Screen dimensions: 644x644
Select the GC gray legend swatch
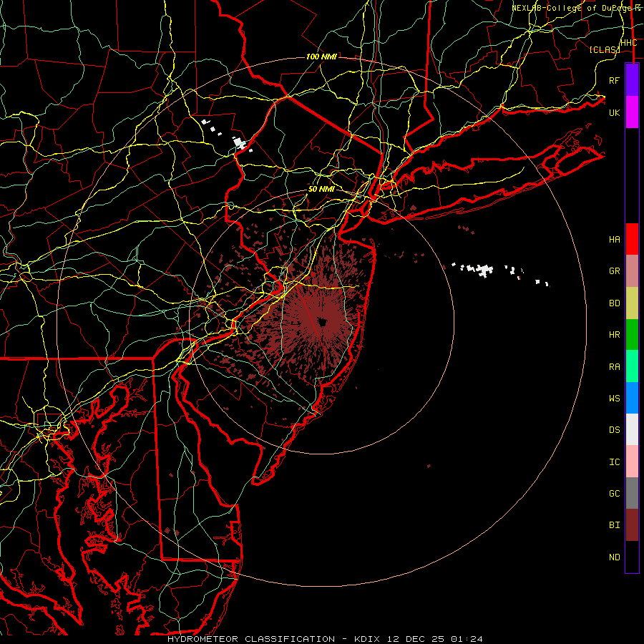click(x=632, y=493)
